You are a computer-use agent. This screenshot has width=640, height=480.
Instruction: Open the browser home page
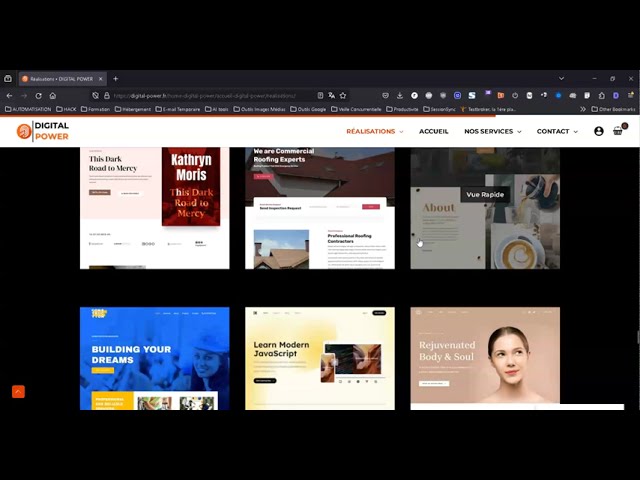coord(53,96)
